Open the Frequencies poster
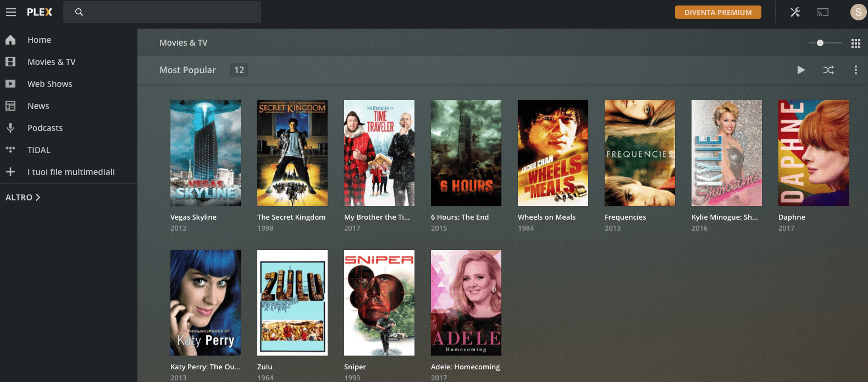 (x=640, y=153)
